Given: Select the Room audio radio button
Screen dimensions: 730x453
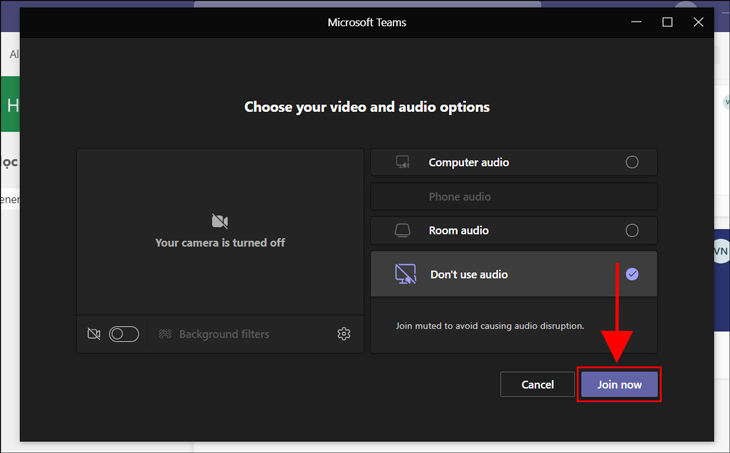Looking at the screenshot, I should click(x=632, y=230).
